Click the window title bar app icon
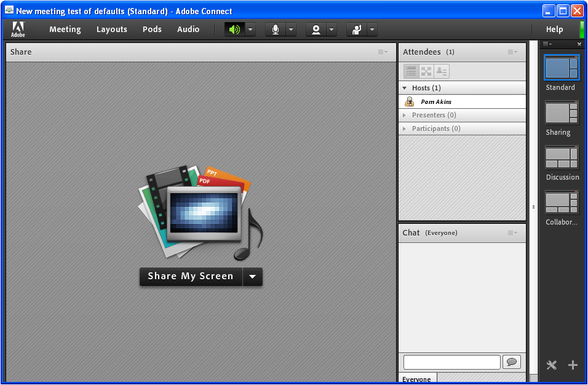 [x=9, y=10]
